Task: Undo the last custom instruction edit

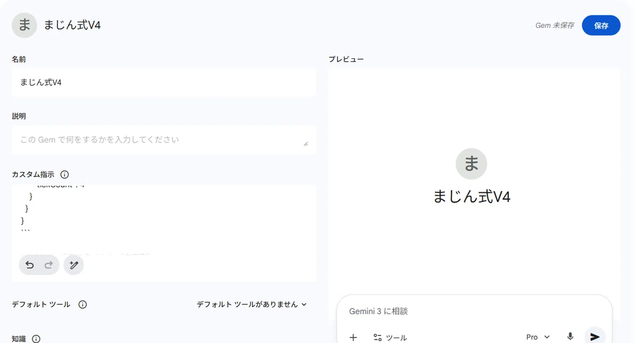Action: [x=30, y=265]
